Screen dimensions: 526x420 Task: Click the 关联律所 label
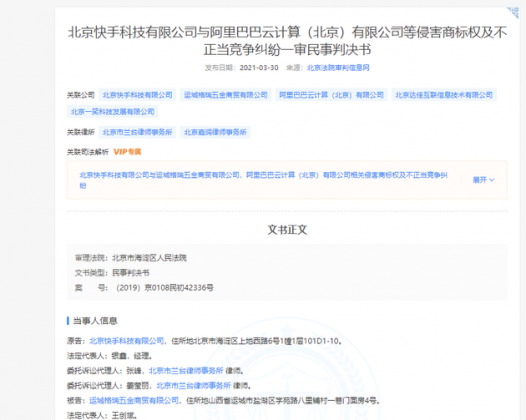pos(81,132)
